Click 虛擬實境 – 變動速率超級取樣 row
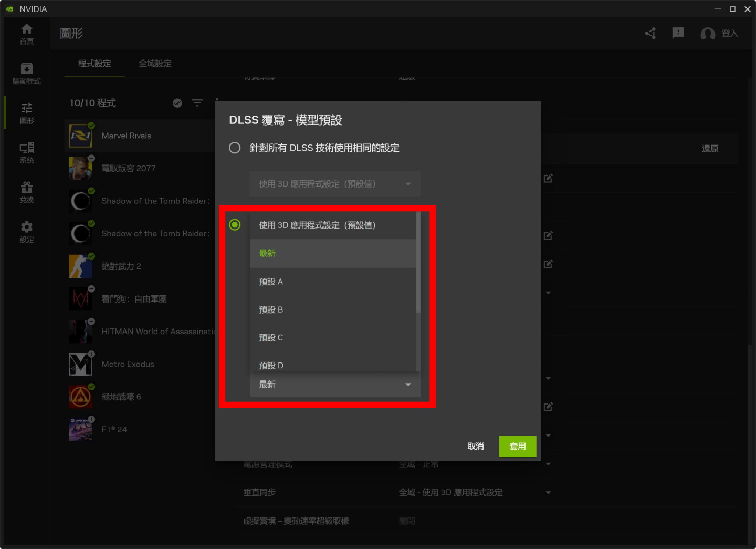 pos(296,521)
